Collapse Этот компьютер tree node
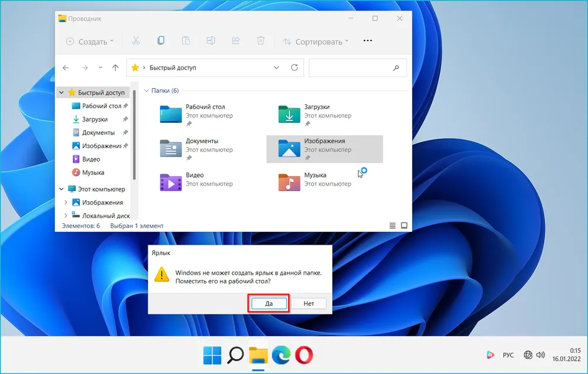Image resolution: width=588 pixels, height=374 pixels. click(x=61, y=189)
